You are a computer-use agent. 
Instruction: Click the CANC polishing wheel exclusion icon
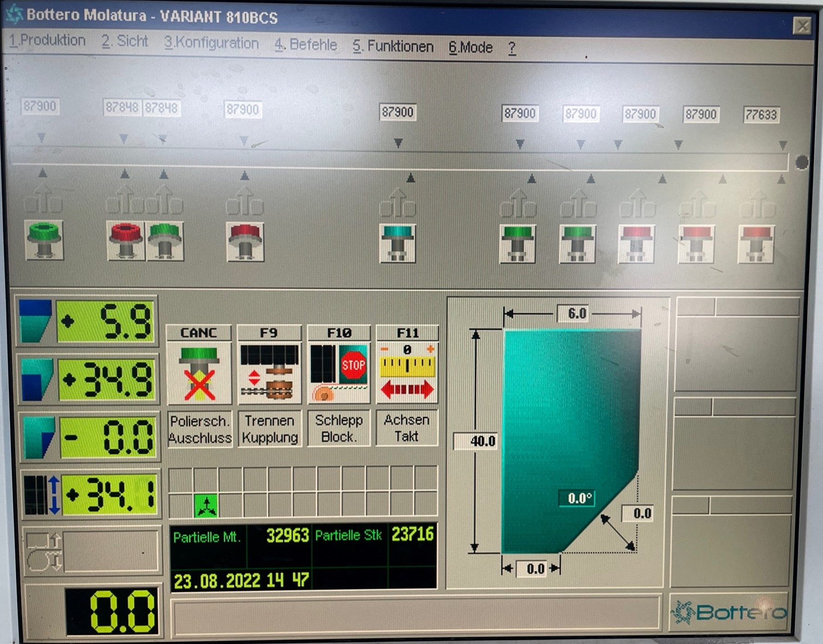pyautogui.click(x=199, y=373)
